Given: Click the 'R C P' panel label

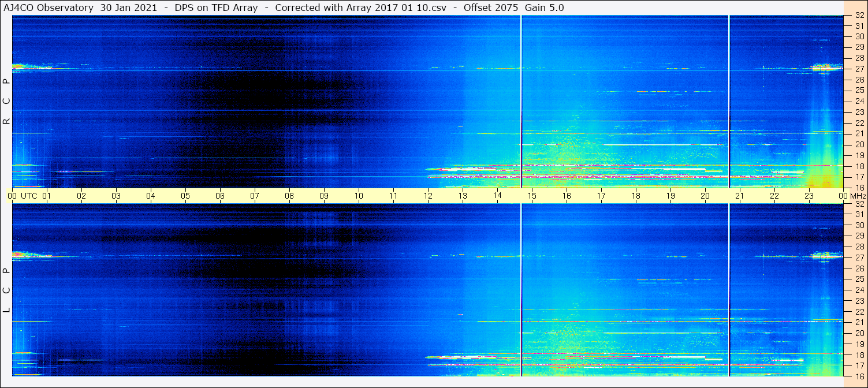Looking at the screenshot, I should (x=7, y=102).
